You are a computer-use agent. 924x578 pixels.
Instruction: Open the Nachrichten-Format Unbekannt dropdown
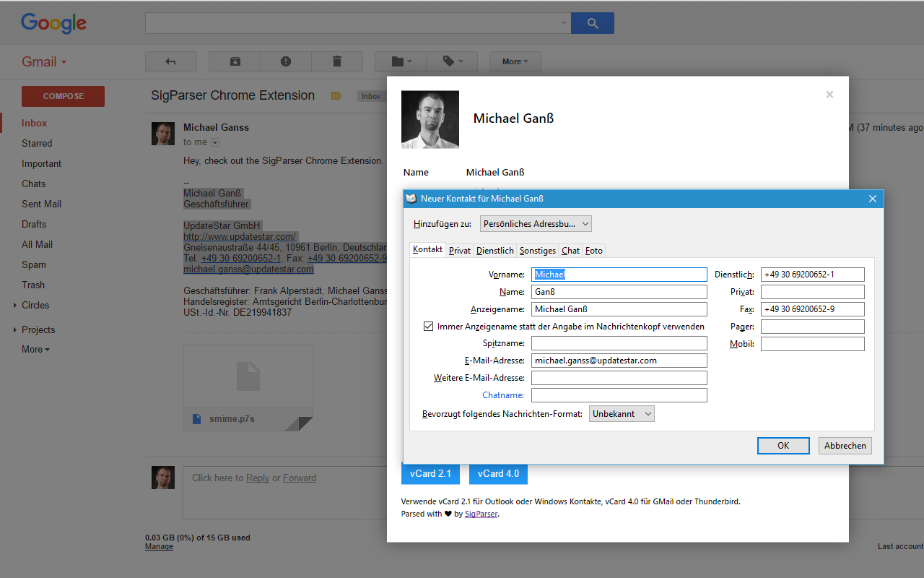pos(621,413)
